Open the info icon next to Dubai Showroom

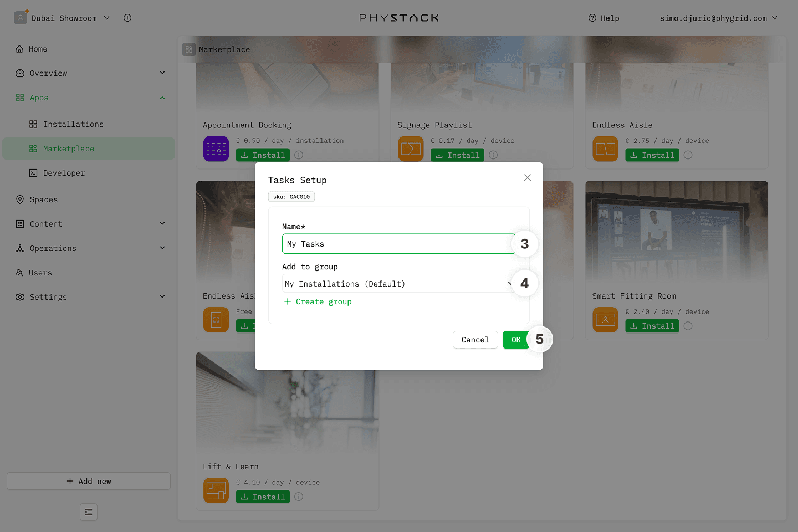[x=127, y=18]
